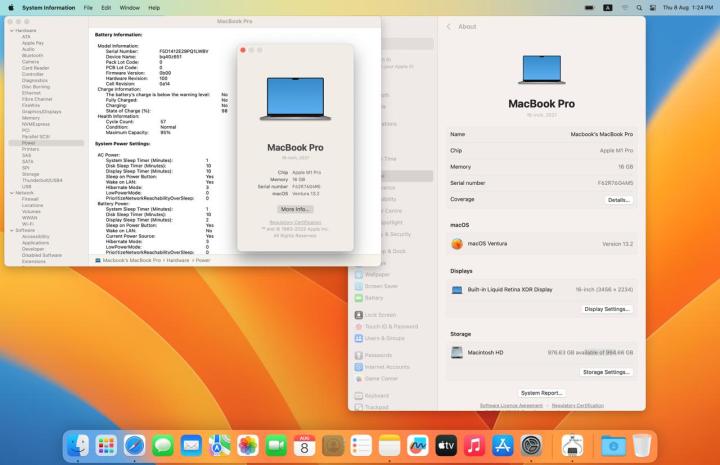The image size is (720, 465).
Task: Collapse the Hardware section in sidebar
Action: click(12, 30)
